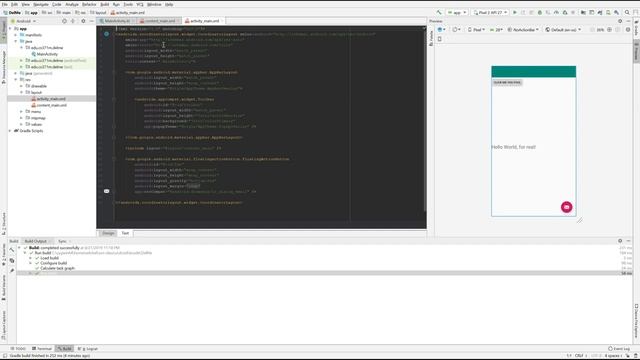Click the Debug app bug icon
Screen dimensions: 640x360
[x=540, y=13]
